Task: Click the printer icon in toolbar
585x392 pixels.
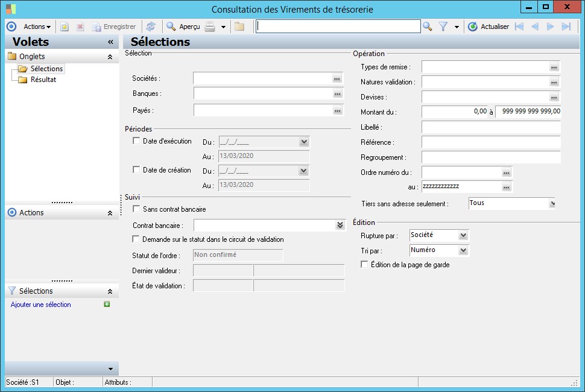Action: click(210, 27)
